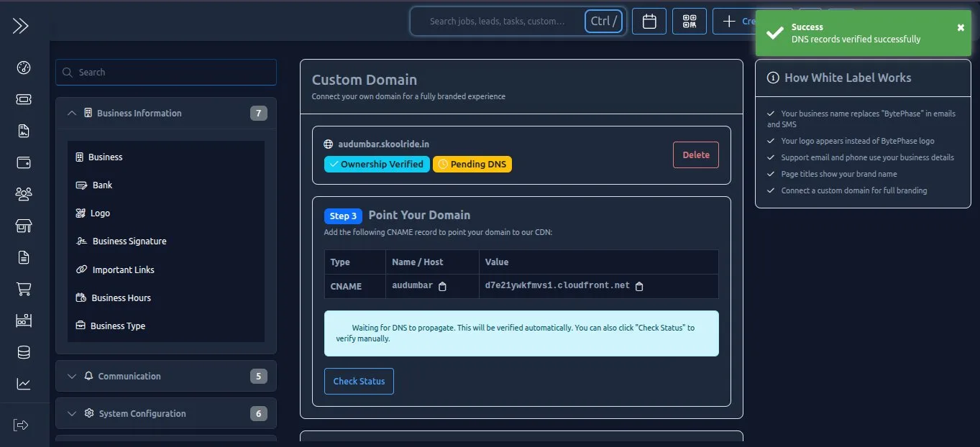Click the settings Search field
Screen dimensions: 980x447
[166, 72]
